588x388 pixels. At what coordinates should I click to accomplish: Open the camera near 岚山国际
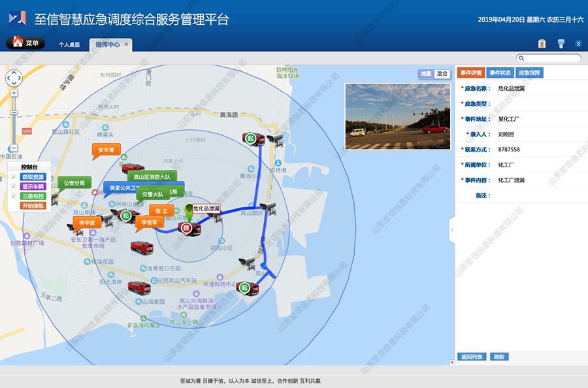(x=269, y=208)
